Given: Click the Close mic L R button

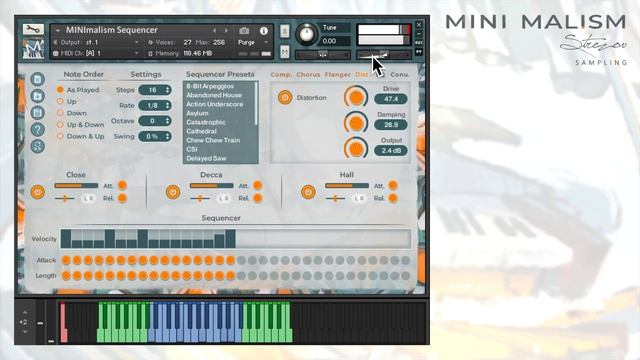Looking at the screenshot, I should coord(88,198).
